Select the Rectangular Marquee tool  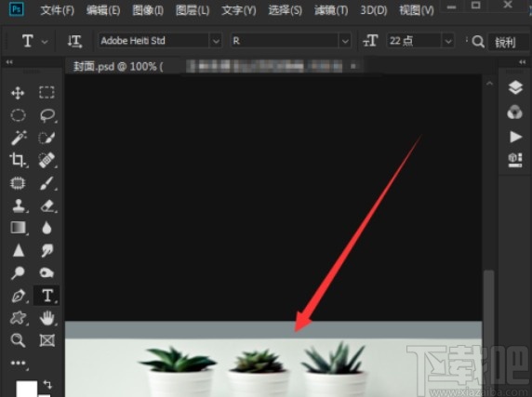pyautogui.click(x=47, y=93)
